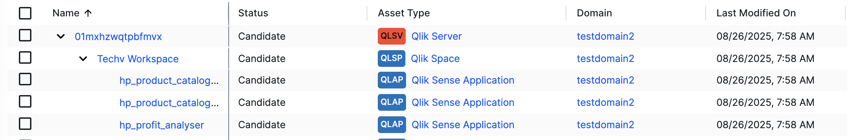Click the QLSP Qlik Space badge icon
The image size is (868, 140).
pyautogui.click(x=391, y=59)
